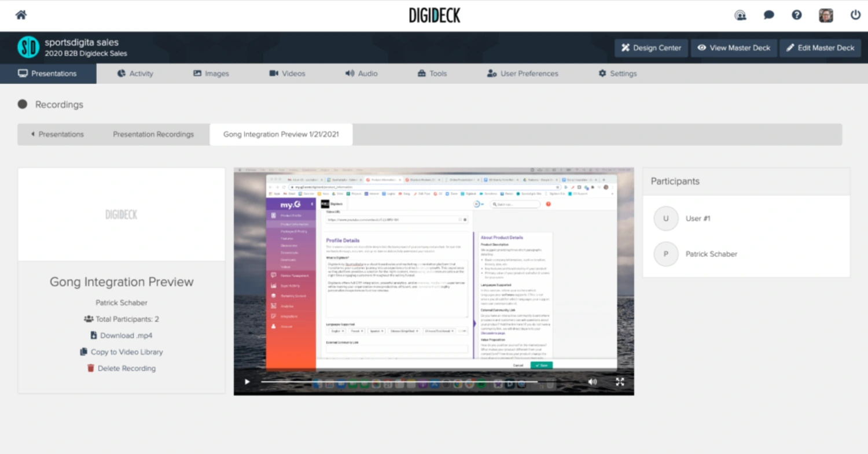Click the support headset icon
The image size is (868, 454).
[740, 16]
